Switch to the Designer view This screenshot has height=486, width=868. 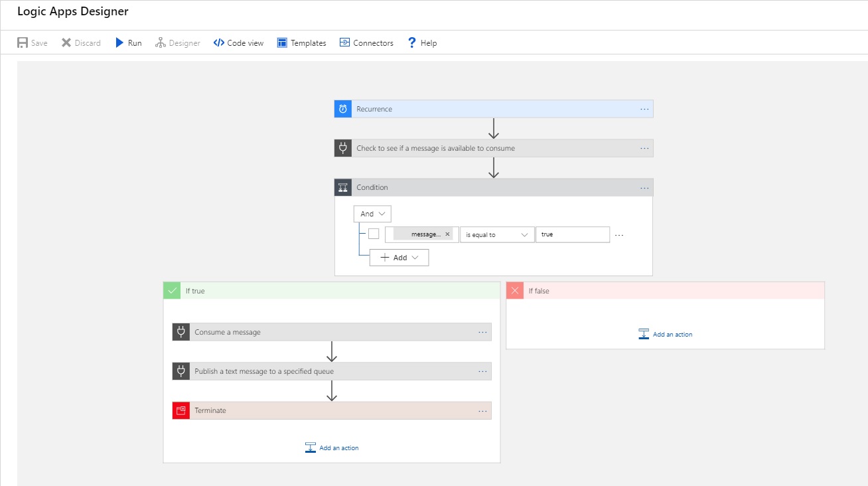[x=178, y=42]
